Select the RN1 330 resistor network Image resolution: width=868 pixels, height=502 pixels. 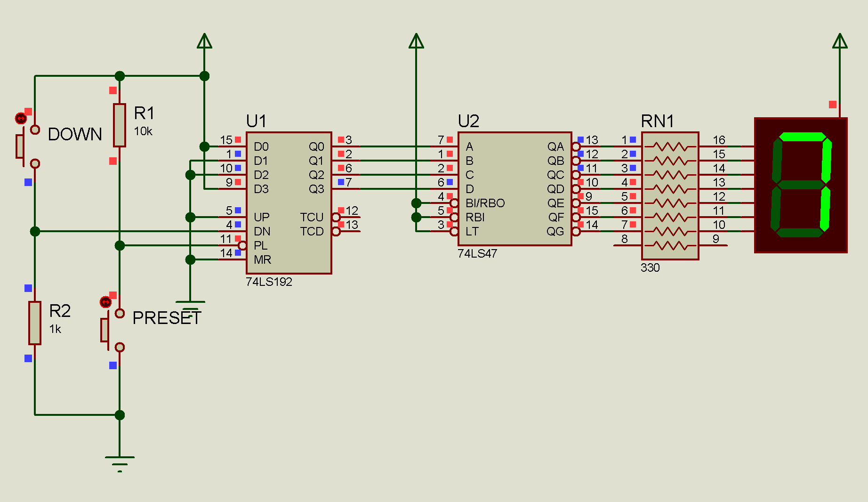click(x=670, y=196)
